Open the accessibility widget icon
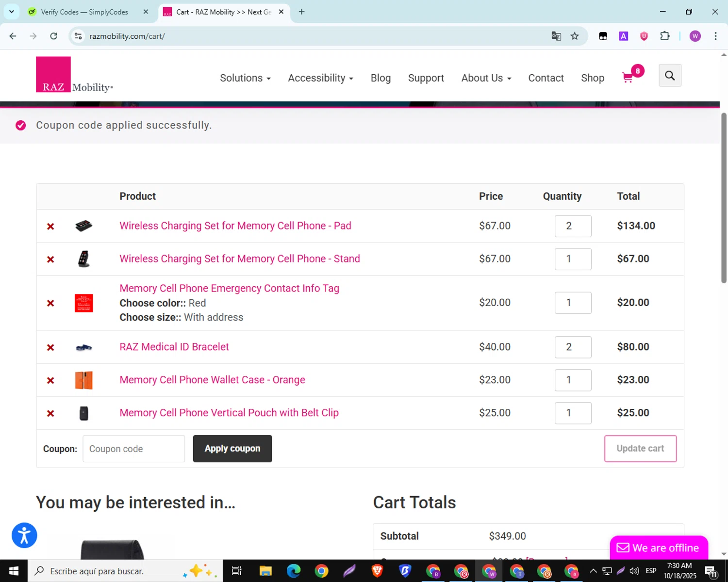Screen dimensions: 728x582 click(24, 535)
